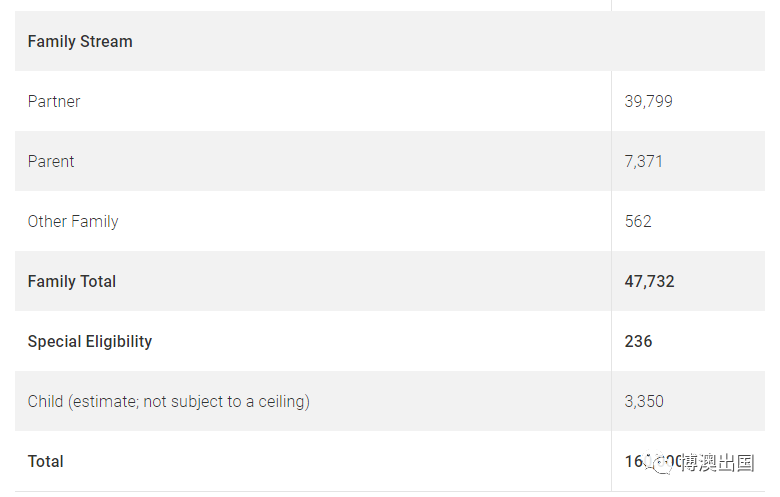The image size is (780, 497).
Task: Click the Family Total label
Action: (72, 282)
